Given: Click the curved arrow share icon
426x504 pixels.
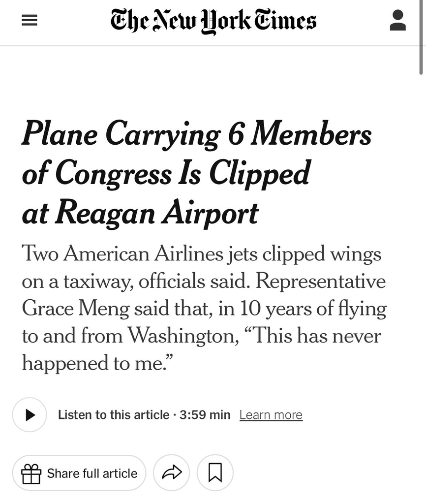Looking at the screenshot, I should 172,473.
